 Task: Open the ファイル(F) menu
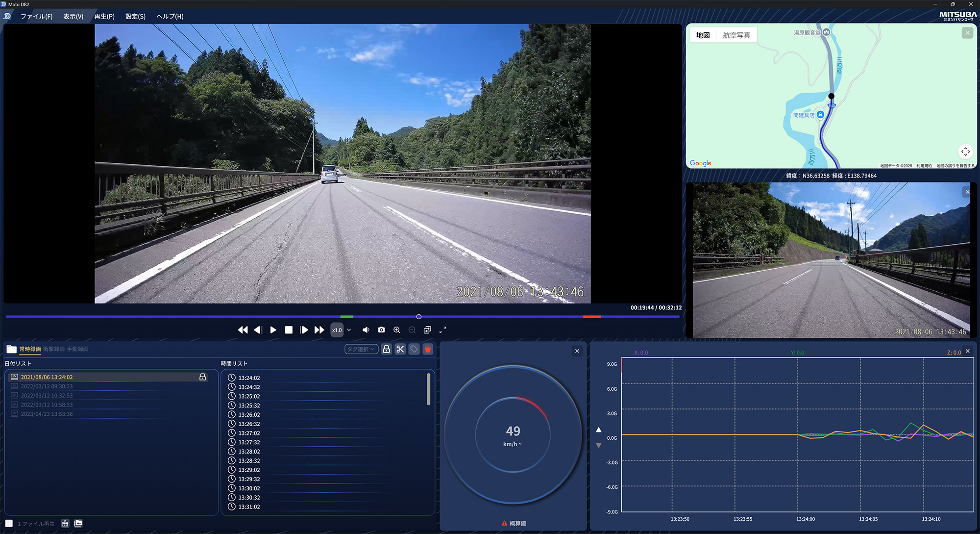[x=36, y=16]
